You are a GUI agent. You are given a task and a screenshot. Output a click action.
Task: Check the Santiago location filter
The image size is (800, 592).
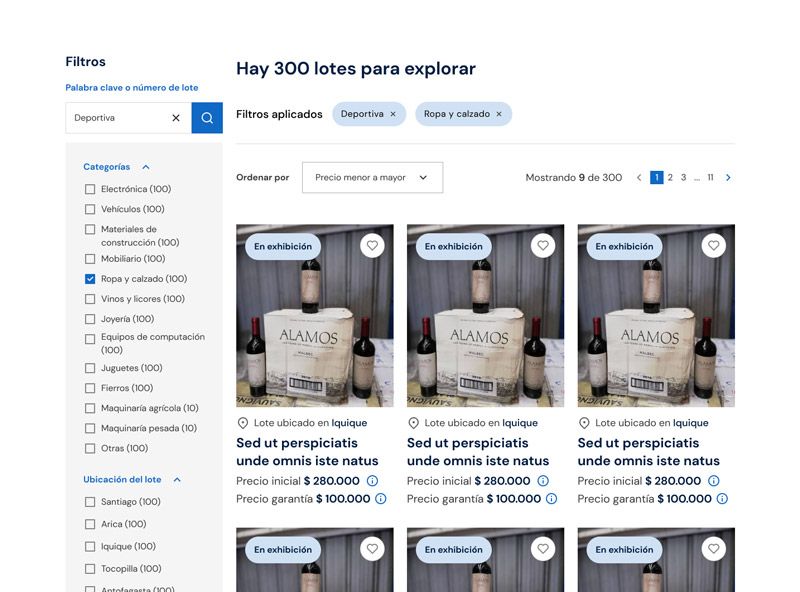[90, 502]
